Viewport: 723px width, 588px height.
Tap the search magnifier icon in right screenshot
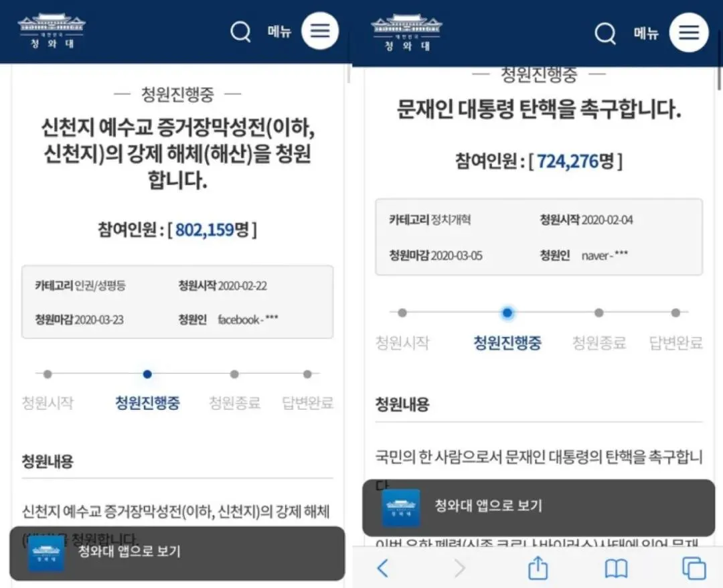tap(605, 33)
